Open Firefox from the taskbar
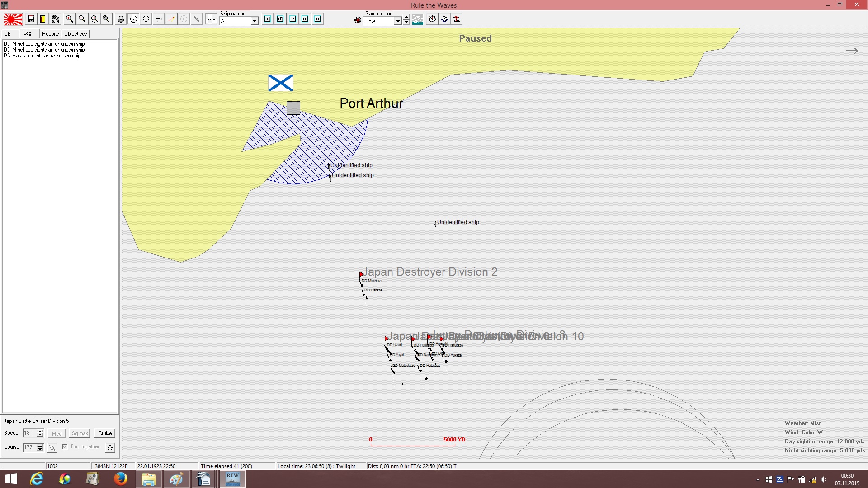868x488 pixels. pyautogui.click(x=120, y=479)
